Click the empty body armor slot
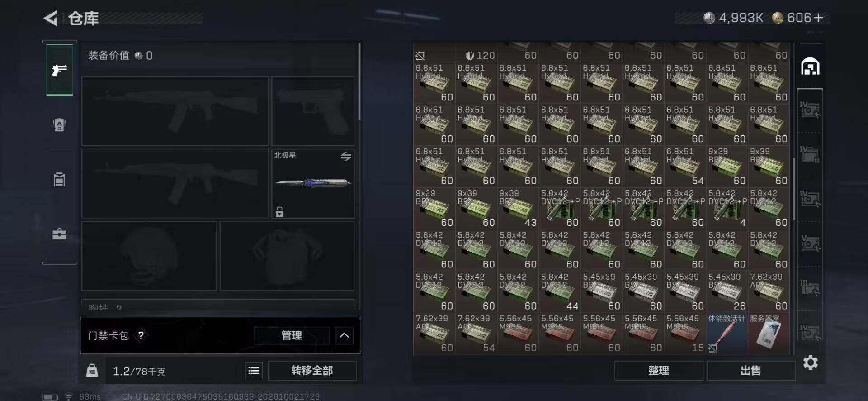This screenshot has width=868, height=401. 287,256
